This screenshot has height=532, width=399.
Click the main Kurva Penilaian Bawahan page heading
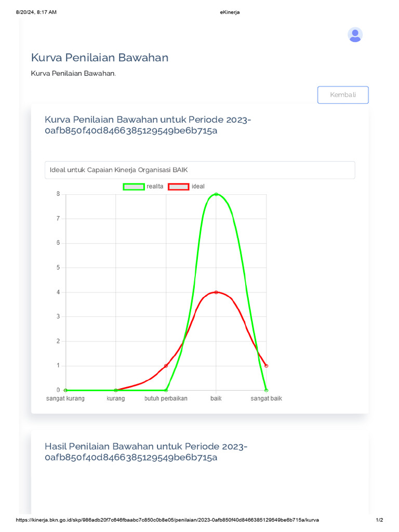[x=100, y=58]
